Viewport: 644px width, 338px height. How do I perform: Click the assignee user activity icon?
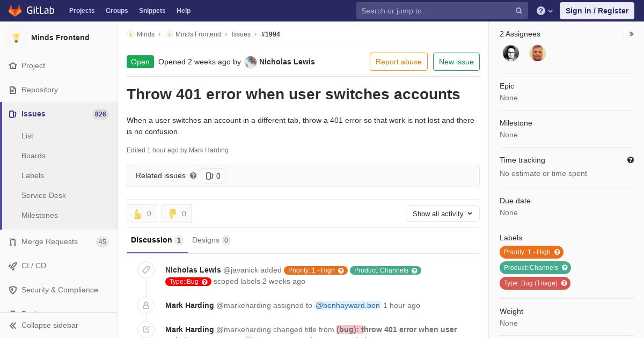pyautogui.click(x=145, y=305)
